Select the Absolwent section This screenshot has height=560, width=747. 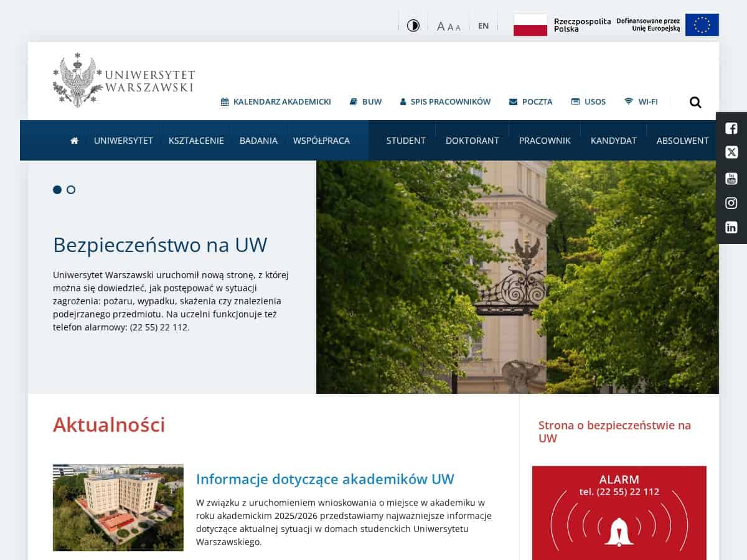pyautogui.click(x=683, y=141)
